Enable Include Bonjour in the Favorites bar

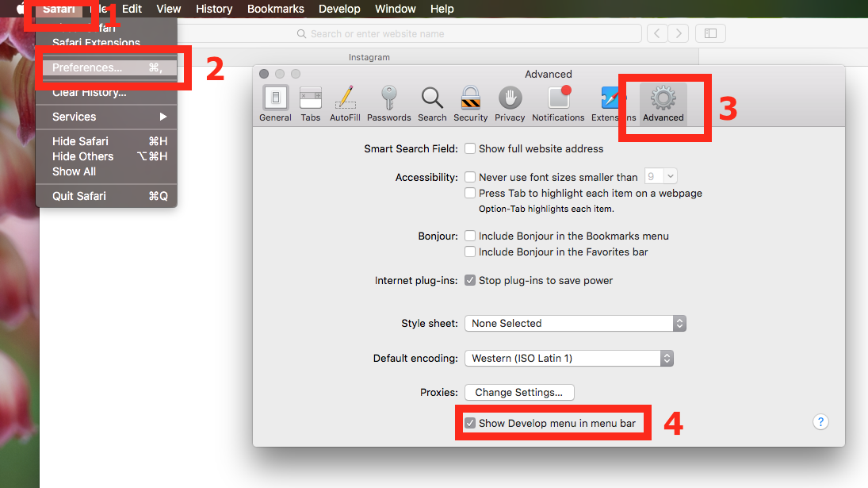(x=470, y=252)
